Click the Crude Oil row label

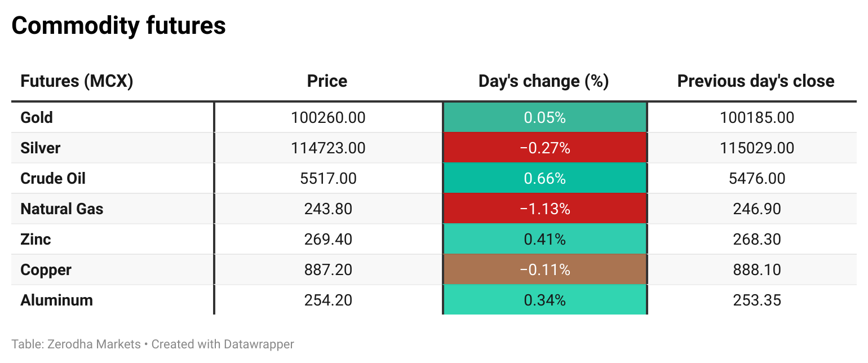tap(53, 179)
